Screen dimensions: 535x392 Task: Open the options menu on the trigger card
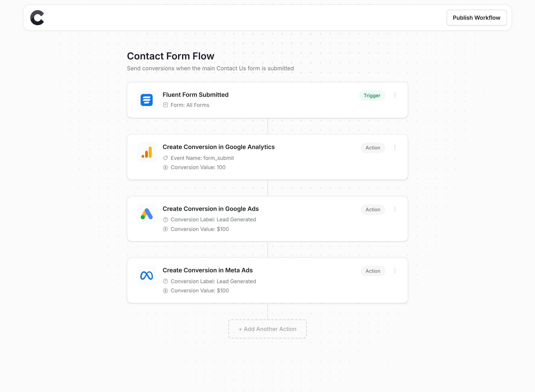(395, 95)
